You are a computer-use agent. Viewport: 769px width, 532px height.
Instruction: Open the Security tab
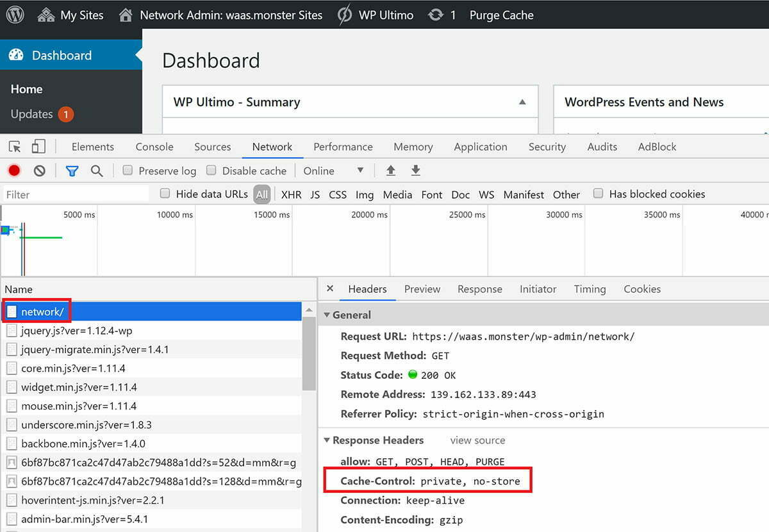547,147
